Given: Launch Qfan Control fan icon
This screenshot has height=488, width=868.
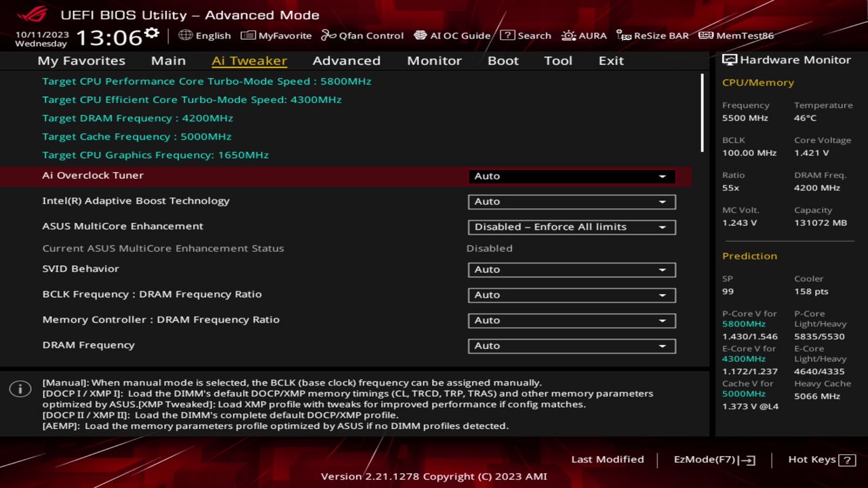Looking at the screenshot, I should (x=328, y=35).
